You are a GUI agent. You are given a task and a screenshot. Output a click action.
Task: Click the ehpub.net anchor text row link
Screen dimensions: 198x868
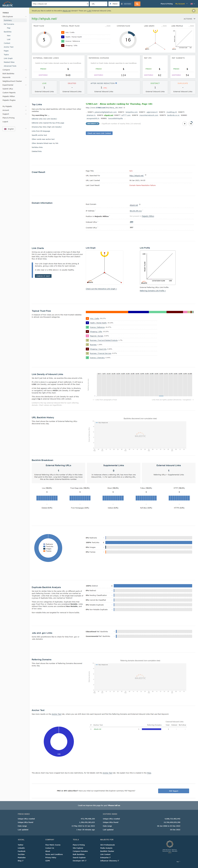pyautogui.click(x=97, y=729)
